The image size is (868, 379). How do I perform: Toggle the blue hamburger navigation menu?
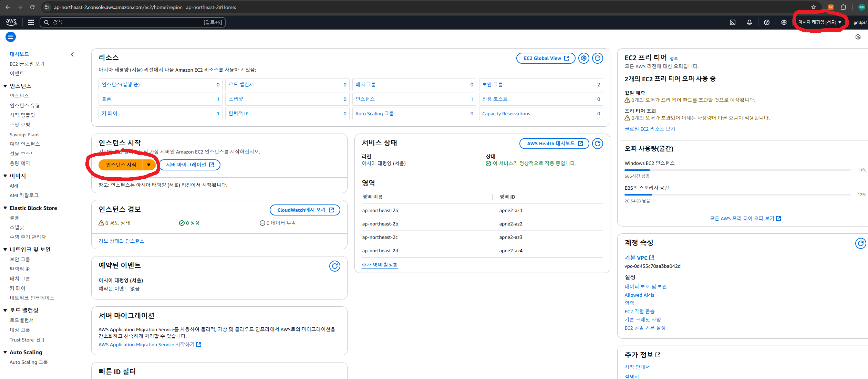[11, 37]
